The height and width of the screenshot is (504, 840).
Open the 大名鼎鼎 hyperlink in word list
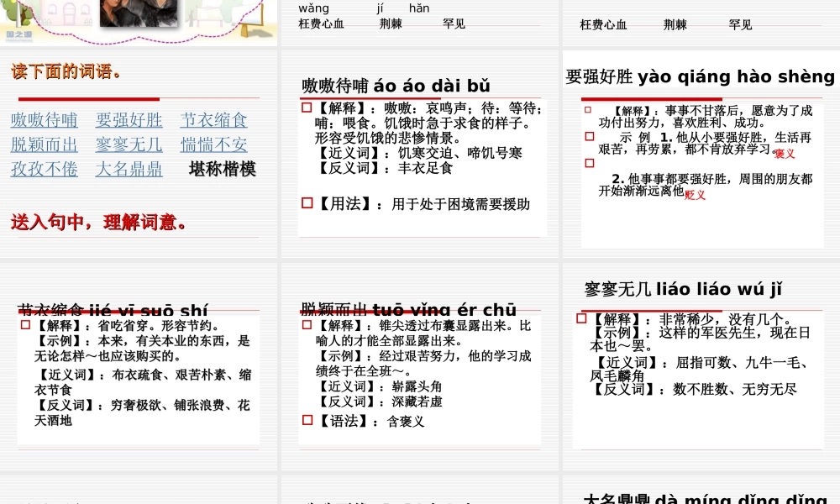[x=129, y=169]
